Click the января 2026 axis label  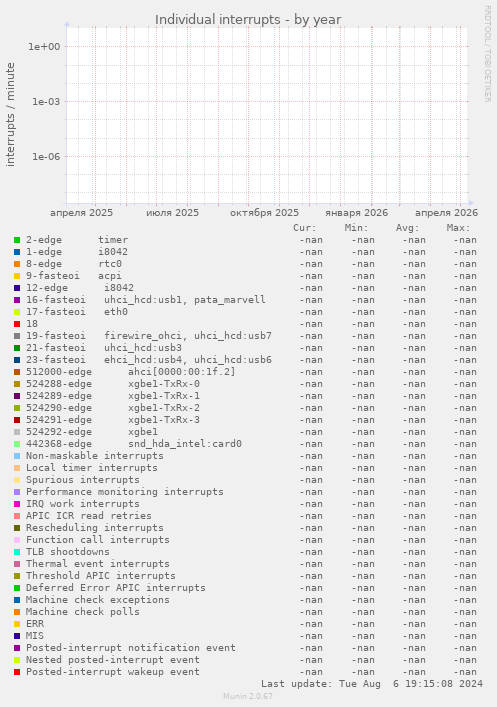[356, 213]
